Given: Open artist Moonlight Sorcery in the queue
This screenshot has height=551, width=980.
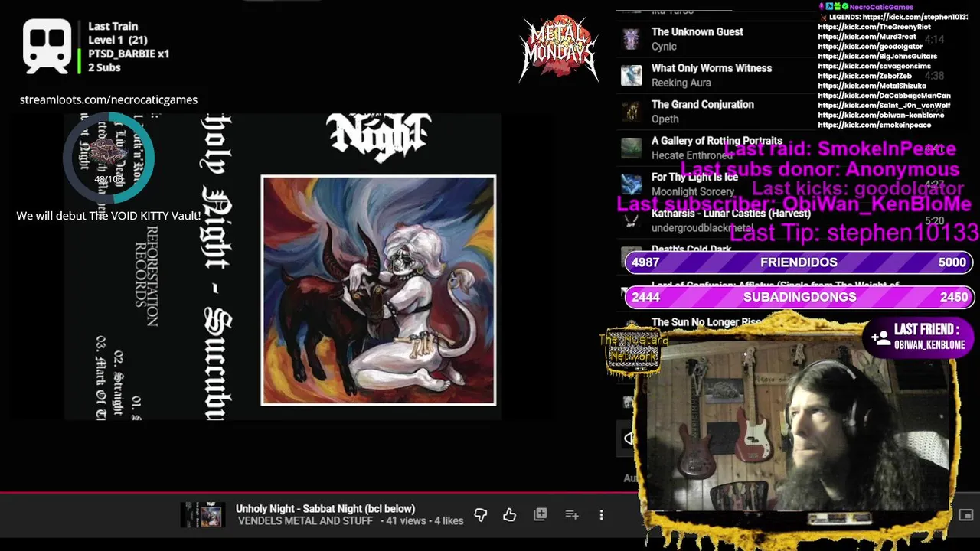Looking at the screenshot, I should (692, 192).
